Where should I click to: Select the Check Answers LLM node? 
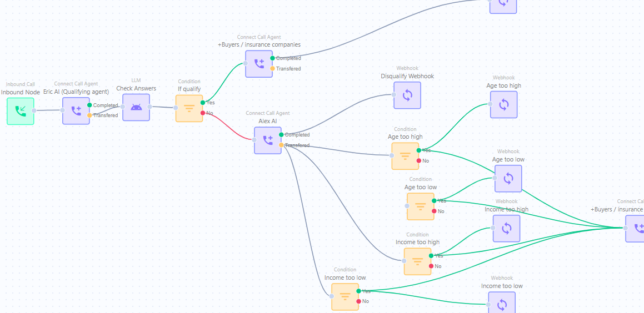pos(136,108)
